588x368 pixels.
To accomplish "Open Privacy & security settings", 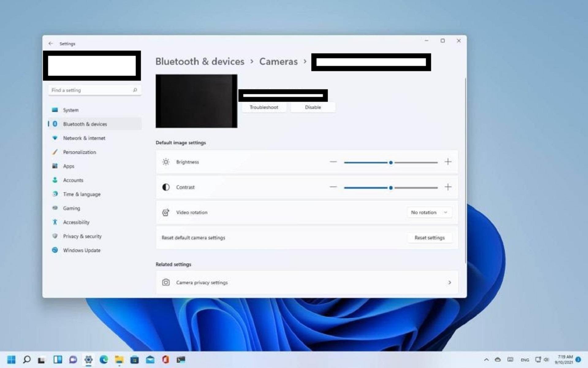I will pos(82,236).
